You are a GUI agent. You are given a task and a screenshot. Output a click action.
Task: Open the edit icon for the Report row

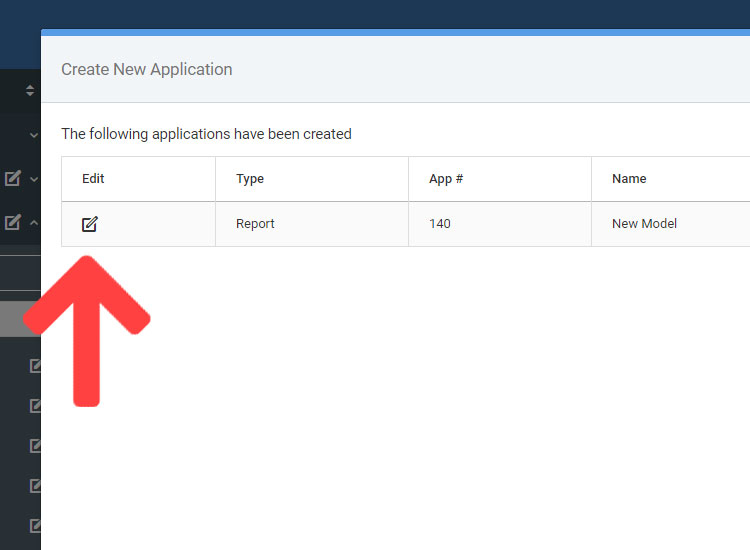[89, 224]
